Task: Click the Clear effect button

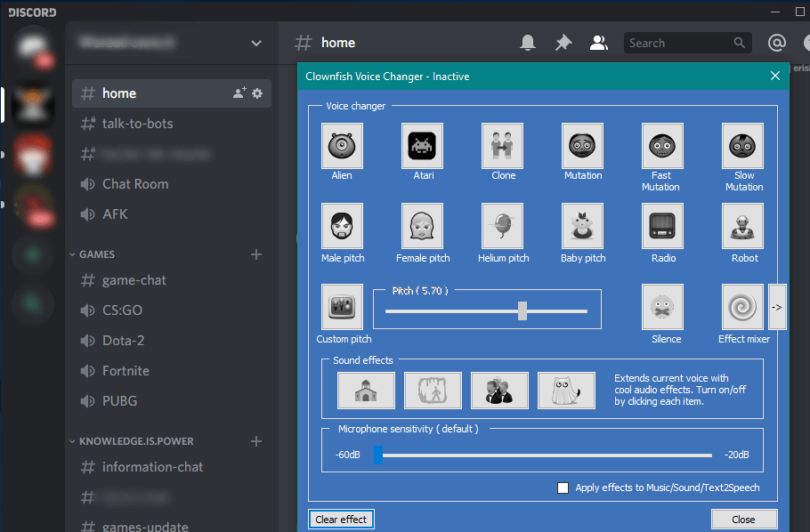Action: pyautogui.click(x=341, y=519)
